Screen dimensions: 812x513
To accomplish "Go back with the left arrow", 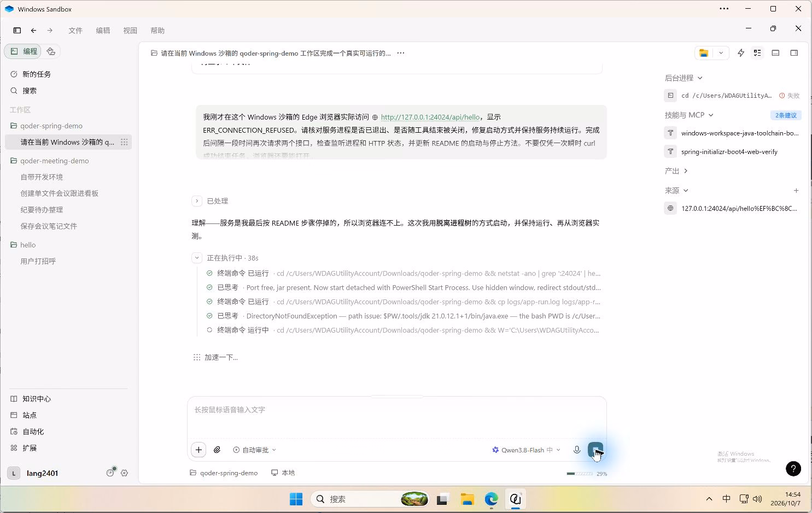I will 34,31.
